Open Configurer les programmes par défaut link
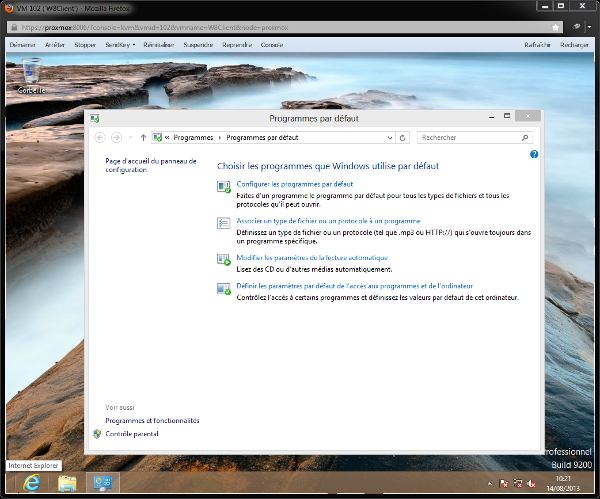The image size is (600, 499). pyautogui.click(x=295, y=184)
